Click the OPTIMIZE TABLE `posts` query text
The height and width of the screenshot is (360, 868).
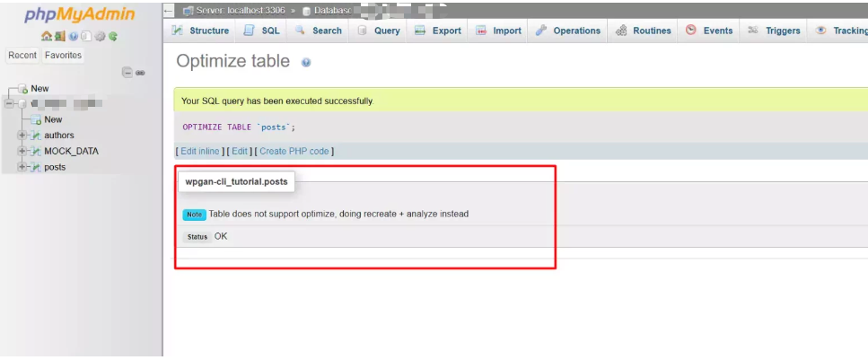[x=239, y=127]
